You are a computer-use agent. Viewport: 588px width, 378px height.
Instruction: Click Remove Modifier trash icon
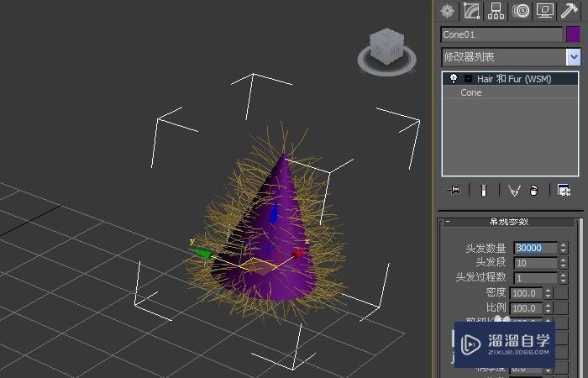pos(533,190)
